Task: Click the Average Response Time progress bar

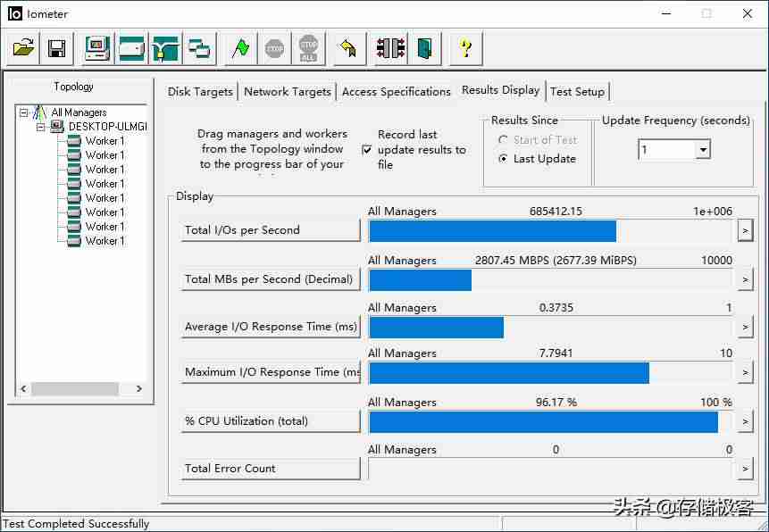Action: (x=551, y=328)
